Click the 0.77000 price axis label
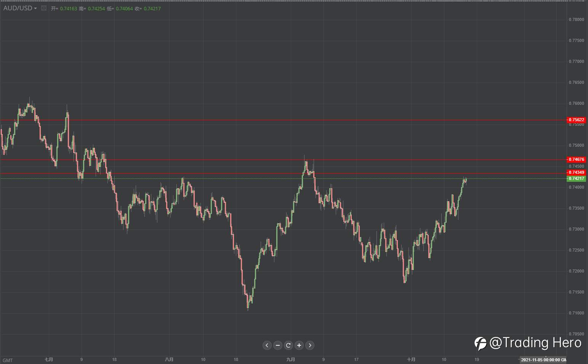588x364 pixels. (x=576, y=61)
